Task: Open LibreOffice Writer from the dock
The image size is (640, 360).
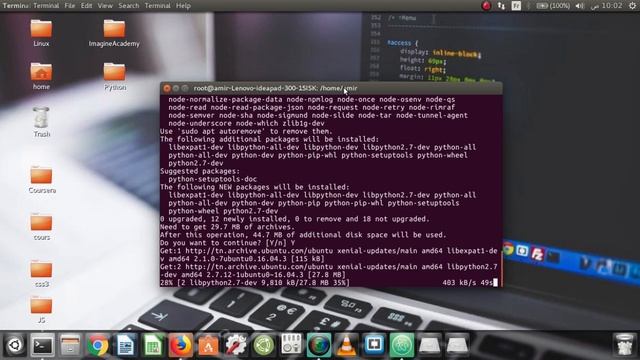Action: pyautogui.click(x=126, y=345)
